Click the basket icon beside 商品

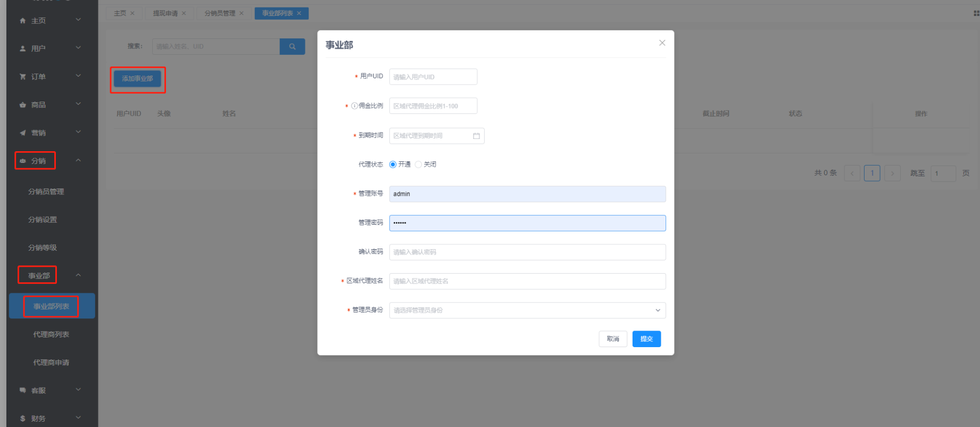coord(22,105)
